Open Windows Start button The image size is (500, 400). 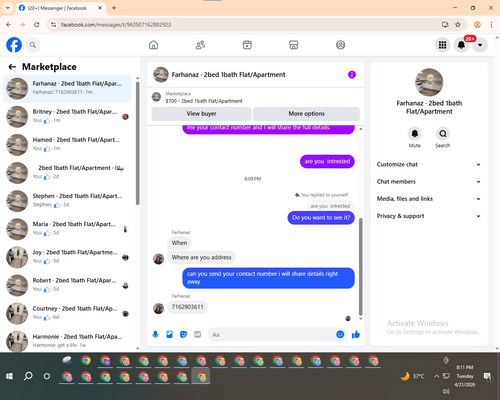pos(9,376)
